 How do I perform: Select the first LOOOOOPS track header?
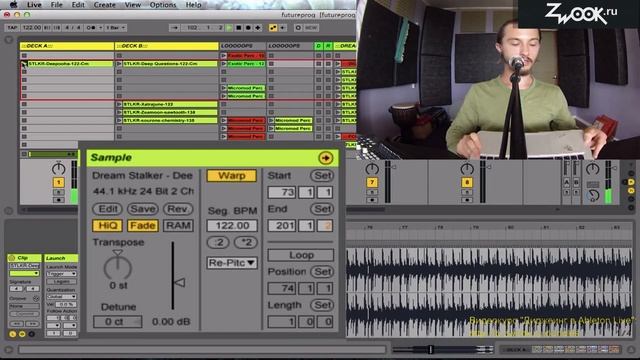click(x=243, y=46)
